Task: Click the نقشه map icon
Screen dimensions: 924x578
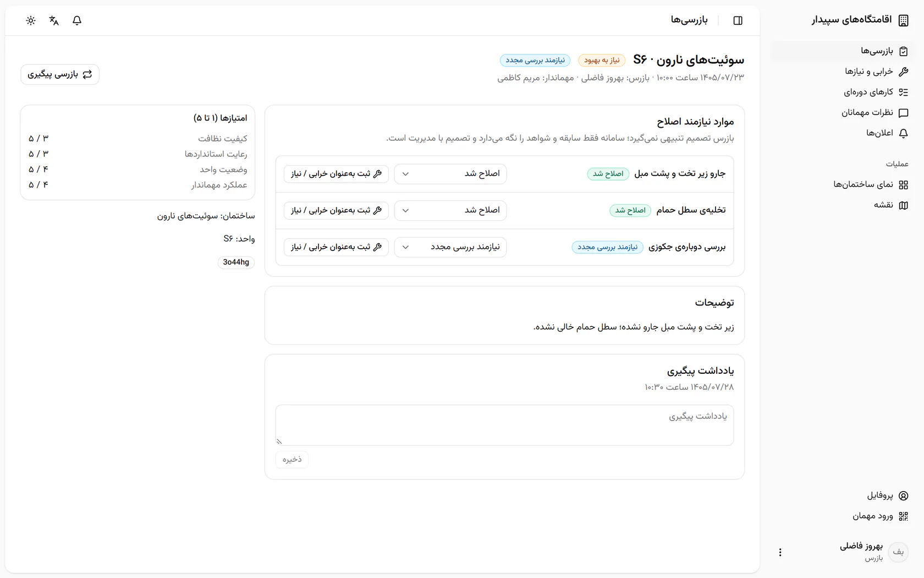Action: (x=903, y=205)
